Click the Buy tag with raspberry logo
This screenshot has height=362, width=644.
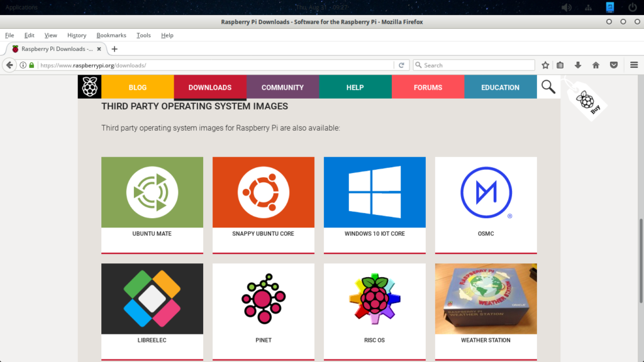[x=587, y=101]
